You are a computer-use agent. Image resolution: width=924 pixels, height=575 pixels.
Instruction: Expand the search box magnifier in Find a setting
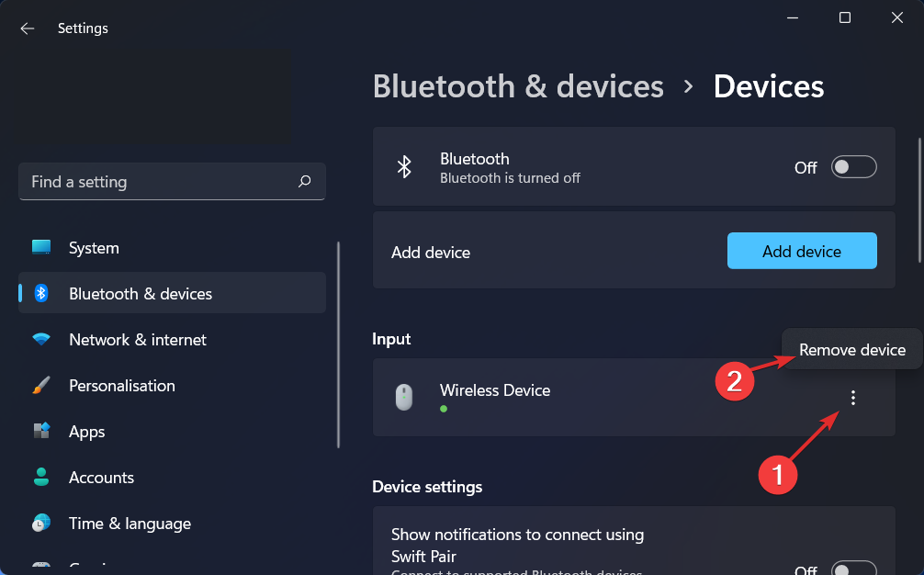304,181
